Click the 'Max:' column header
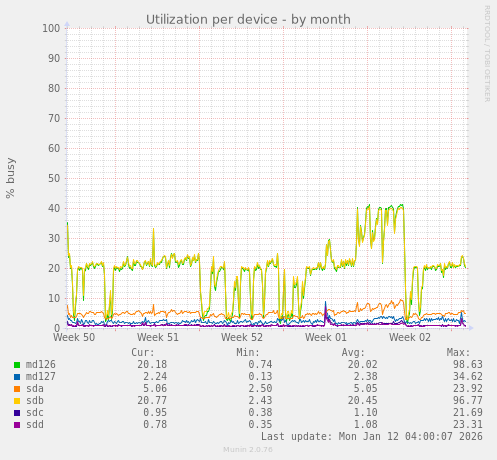 point(458,353)
